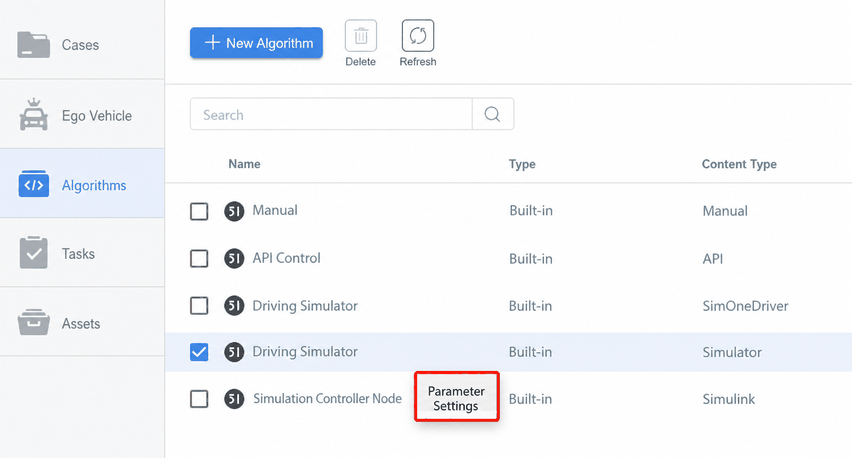Open the Tasks sidebar section
This screenshot has width=852, height=458.
coord(82,253)
